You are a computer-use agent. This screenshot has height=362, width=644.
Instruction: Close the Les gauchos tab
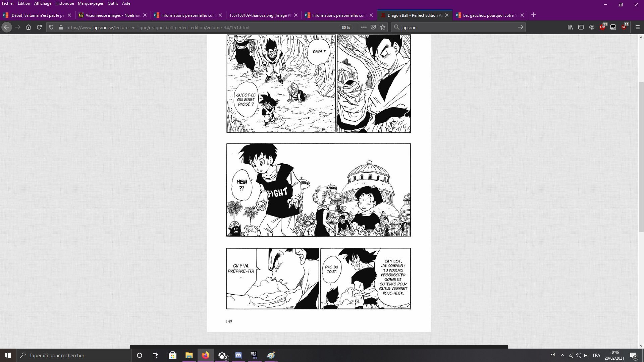(x=522, y=15)
